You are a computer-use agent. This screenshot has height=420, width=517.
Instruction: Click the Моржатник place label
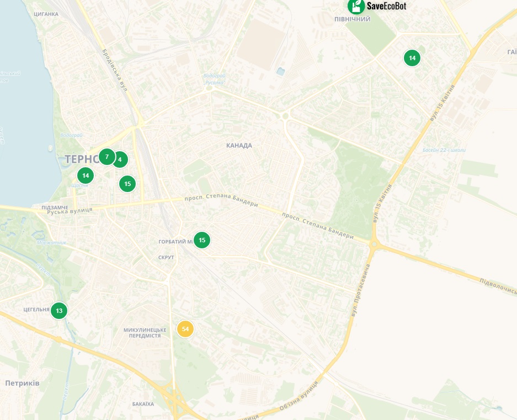[51, 242]
